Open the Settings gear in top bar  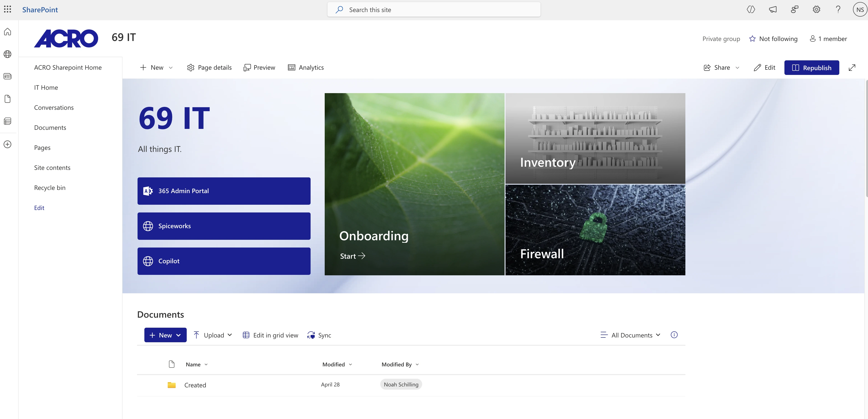(816, 9)
